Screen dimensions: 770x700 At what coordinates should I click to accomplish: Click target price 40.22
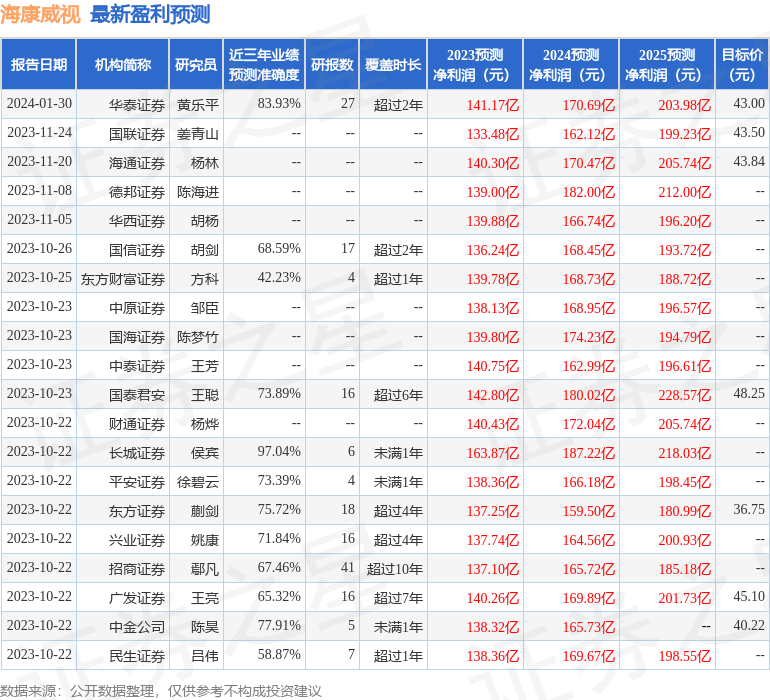pyautogui.click(x=749, y=625)
